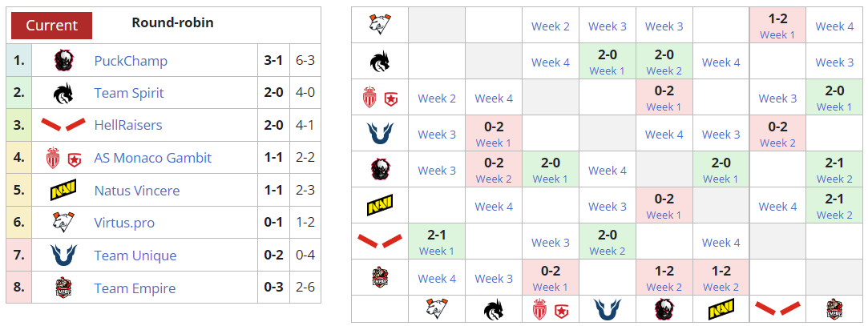The image size is (868, 326).
Task: Click the Round-robin header
Action: (172, 23)
